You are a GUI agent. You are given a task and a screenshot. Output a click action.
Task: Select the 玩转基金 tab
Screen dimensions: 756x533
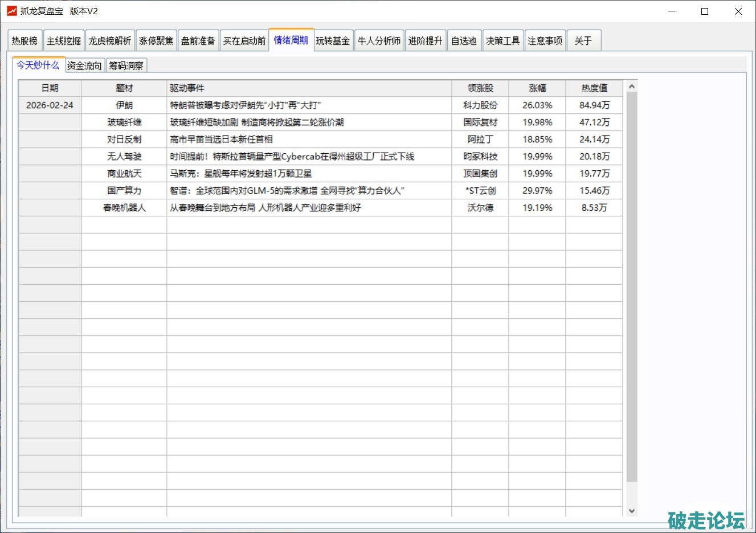pyautogui.click(x=333, y=41)
